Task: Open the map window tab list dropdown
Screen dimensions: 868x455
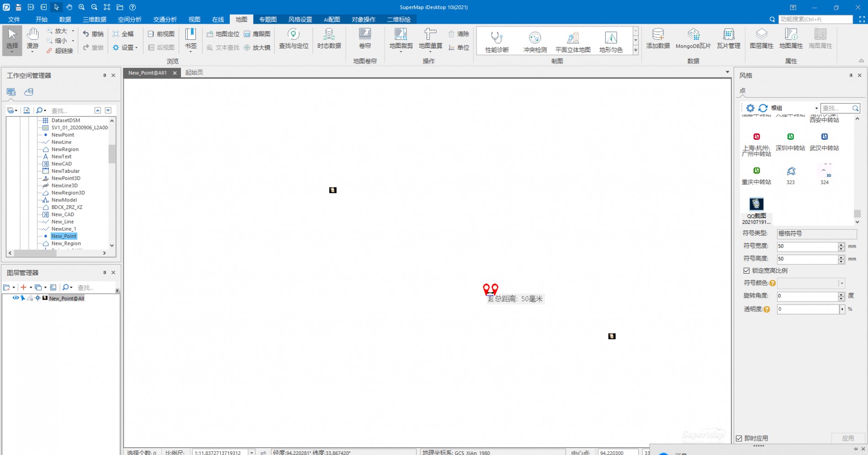Action: [727, 72]
